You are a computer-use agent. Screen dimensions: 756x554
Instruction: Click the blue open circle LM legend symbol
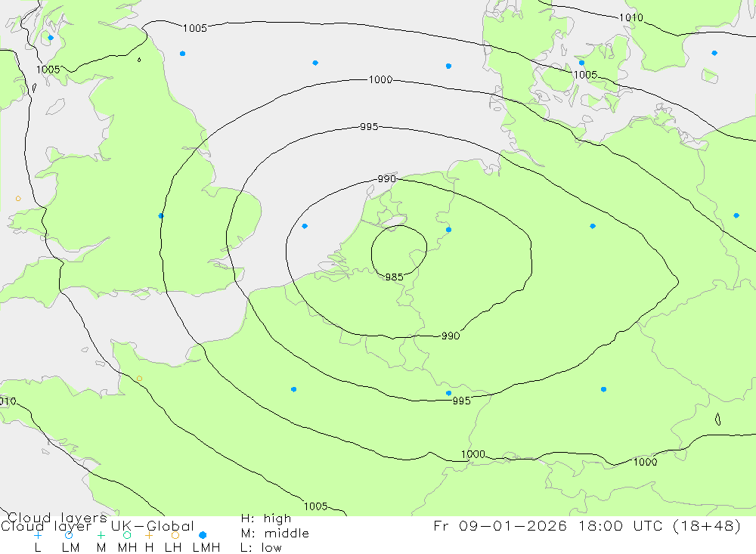click(x=69, y=535)
